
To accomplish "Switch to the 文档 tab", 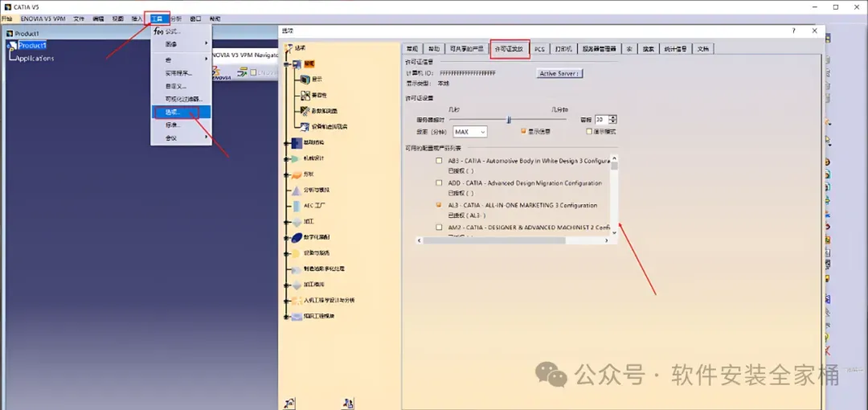I will coord(703,49).
